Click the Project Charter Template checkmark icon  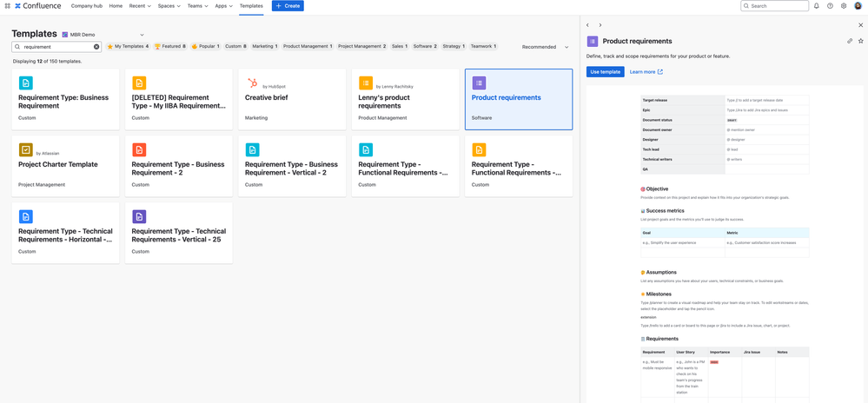(x=25, y=149)
